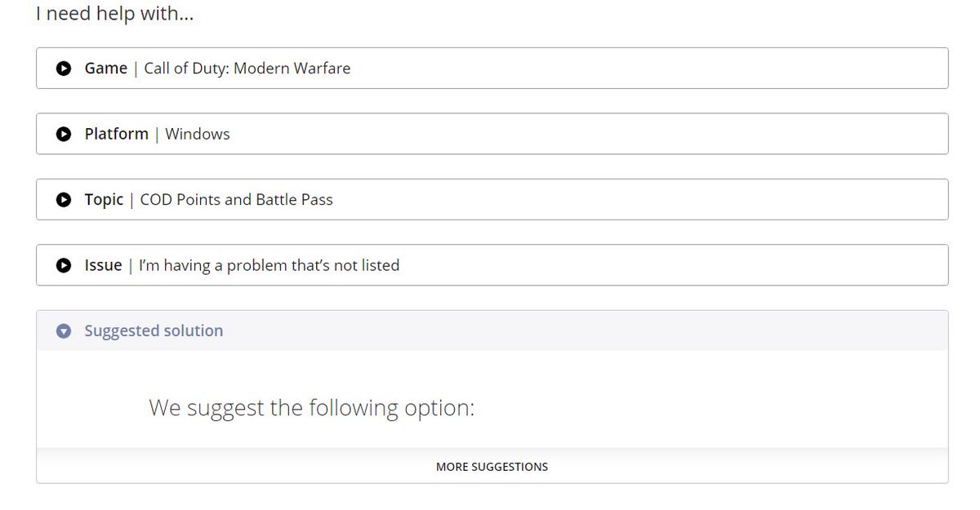Expand the Topic section arrow icon
The image size is (980, 510).
[x=64, y=200]
